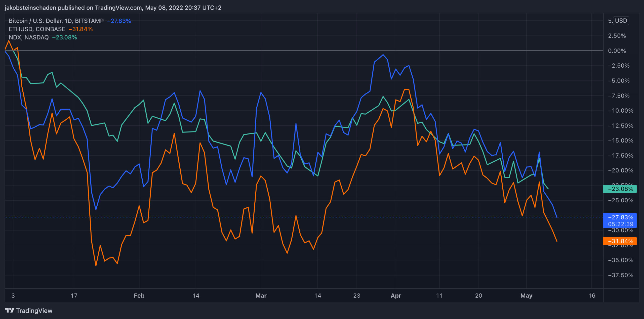
Task: Click the TradingView wordmark text
Action: click(x=34, y=311)
